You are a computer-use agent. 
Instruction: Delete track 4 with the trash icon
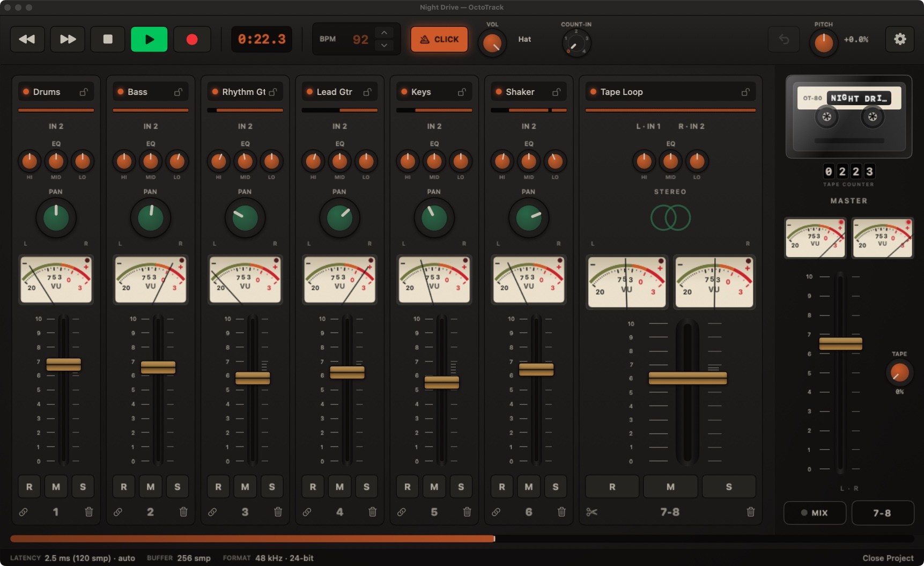372,512
